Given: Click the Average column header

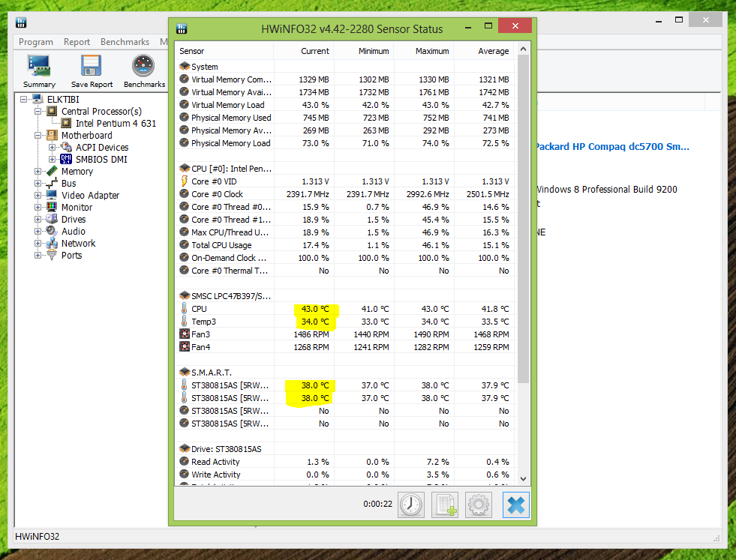Looking at the screenshot, I should pos(493,51).
